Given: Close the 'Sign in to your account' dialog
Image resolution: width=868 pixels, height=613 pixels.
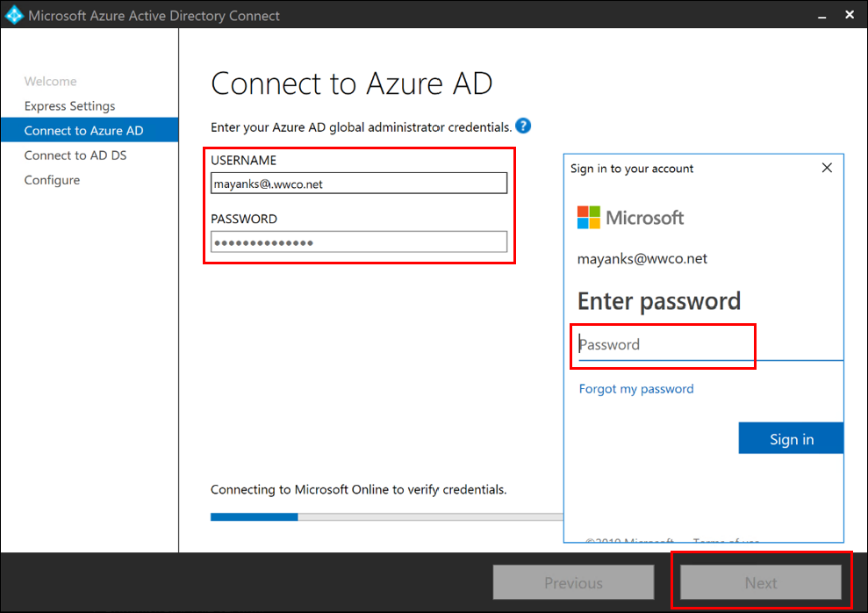Looking at the screenshot, I should 827,168.
